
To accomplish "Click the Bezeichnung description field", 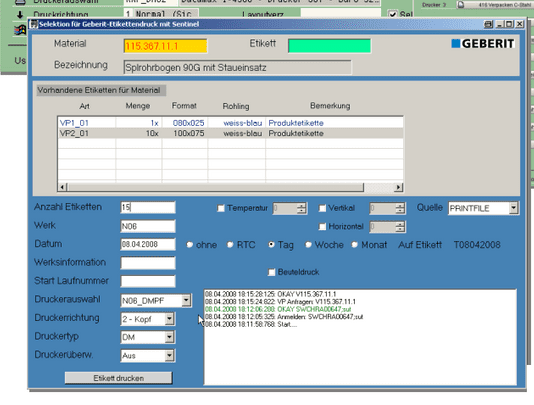I will pos(238,67).
